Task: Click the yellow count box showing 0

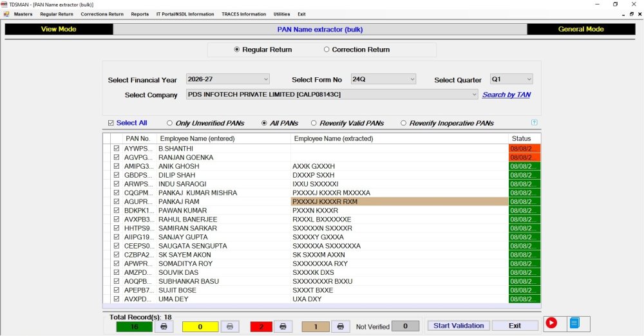Action: (200, 326)
